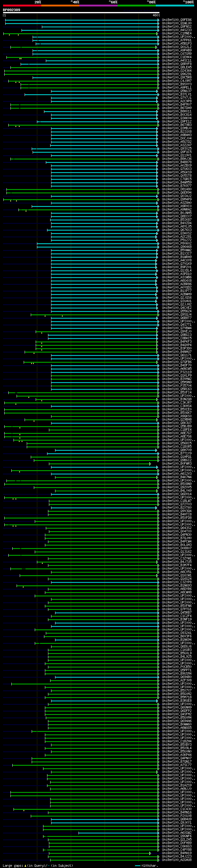Open hit UniRef100_A4S233

pos(177,30)
